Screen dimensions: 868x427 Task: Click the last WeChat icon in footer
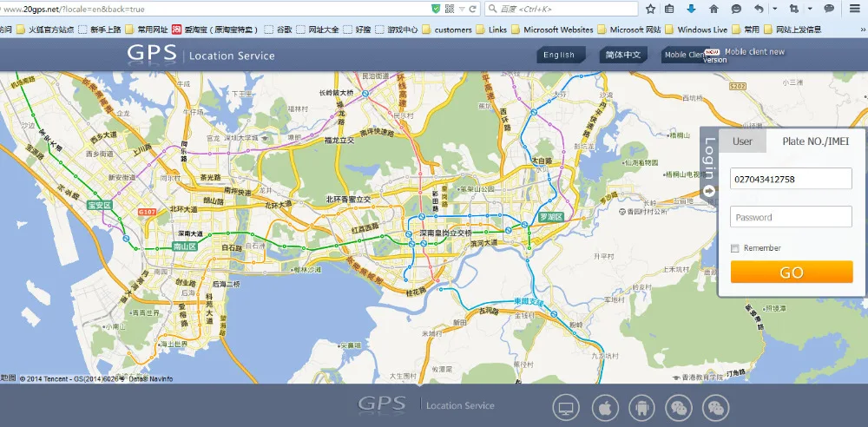pos(716,409)
